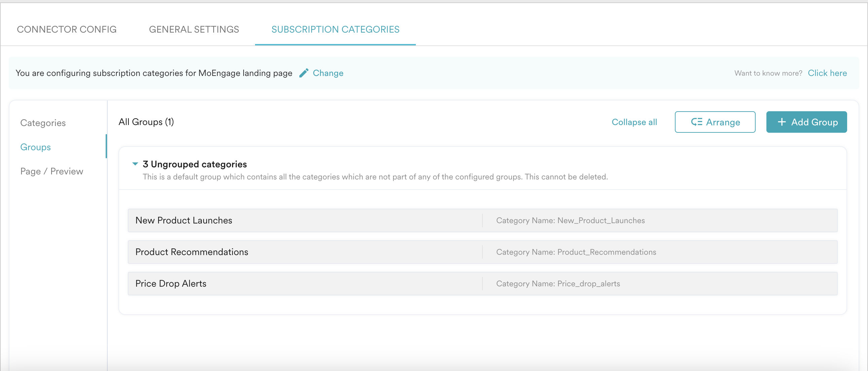Screen dimensions: 868x371
Task: Click the pencil edit icon beside Change
Action: point(303,73)
